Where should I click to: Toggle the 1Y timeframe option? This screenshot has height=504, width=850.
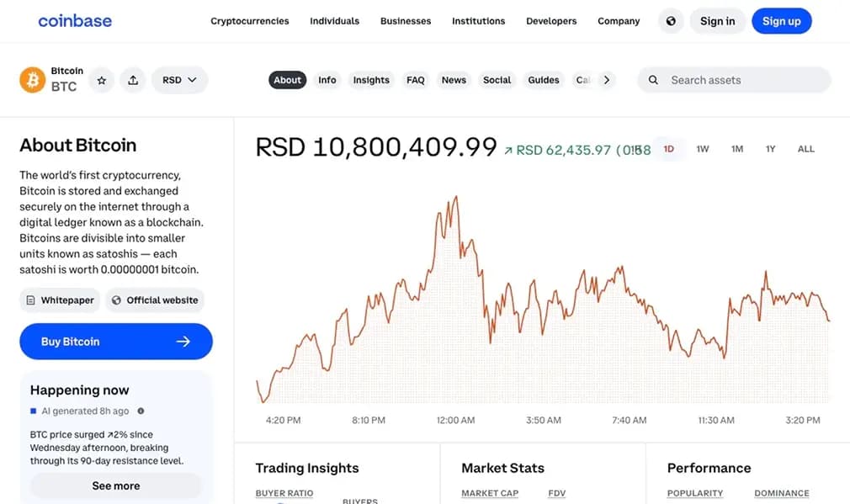[x=769, y=148]
